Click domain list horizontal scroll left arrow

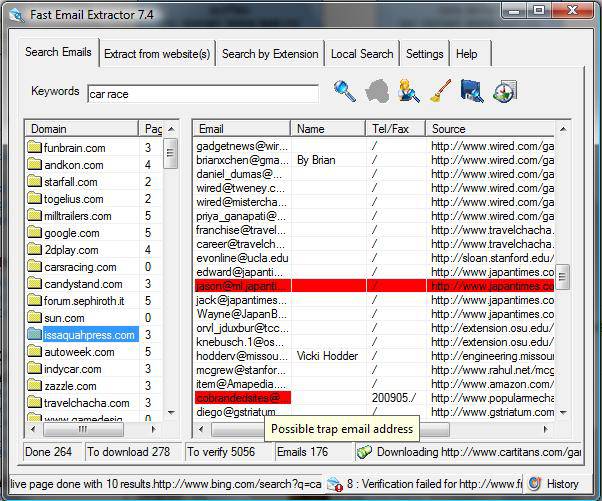coord(33,429)
